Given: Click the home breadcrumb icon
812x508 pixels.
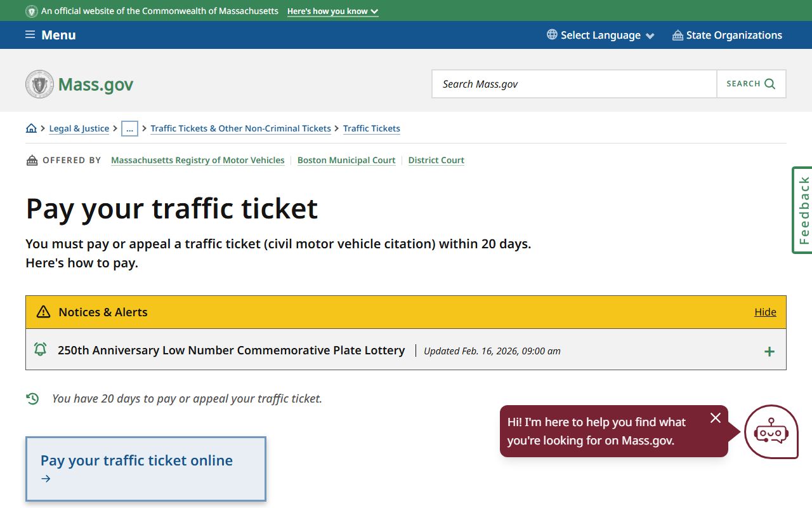Looking at the screenshot, I should 31,128.
